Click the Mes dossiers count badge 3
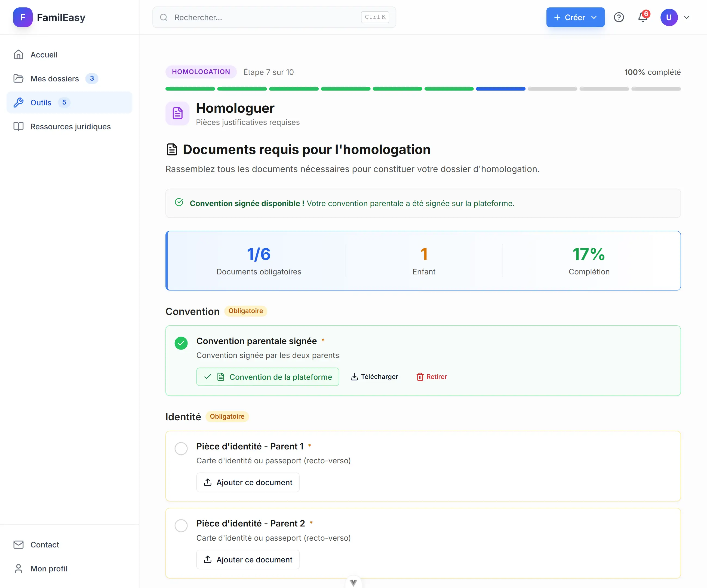707x588 pixels. click(92, 78)
